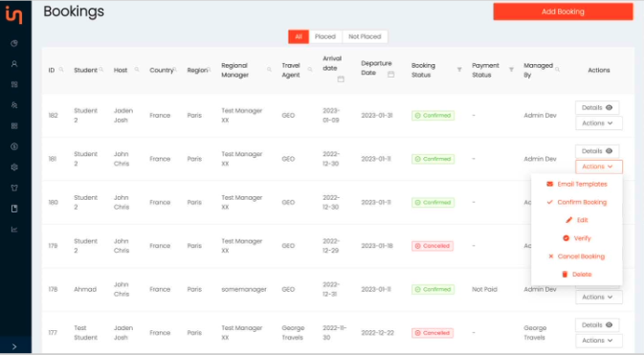The width and height of the screenshot is (644, 355).
Task: Click the search icon in Host column
Action: [137, 70]
